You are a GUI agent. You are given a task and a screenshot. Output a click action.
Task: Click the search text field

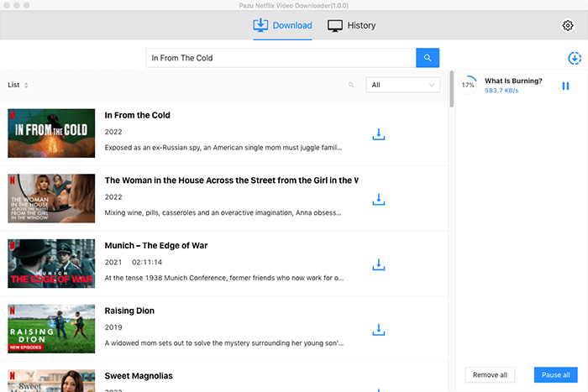click(281, 58)
